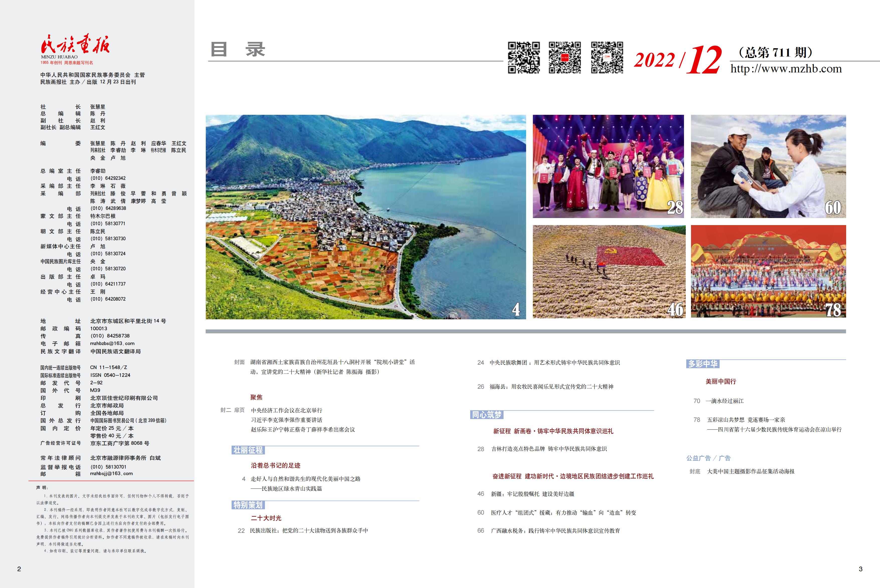Click the 北京顶佳世纪印刷有限公司 printer name
The width and height of the screenshot is (880, 588).
[124, 398]
